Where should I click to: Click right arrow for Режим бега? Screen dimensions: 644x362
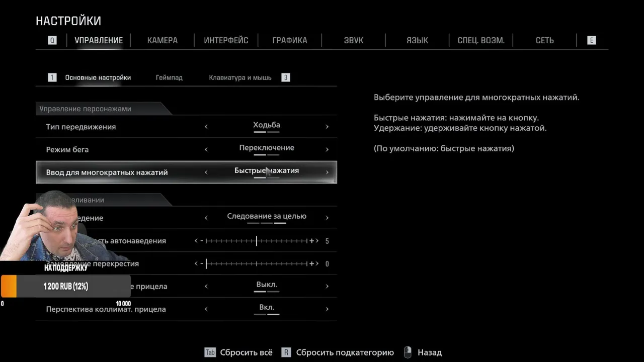pos(327,149)
